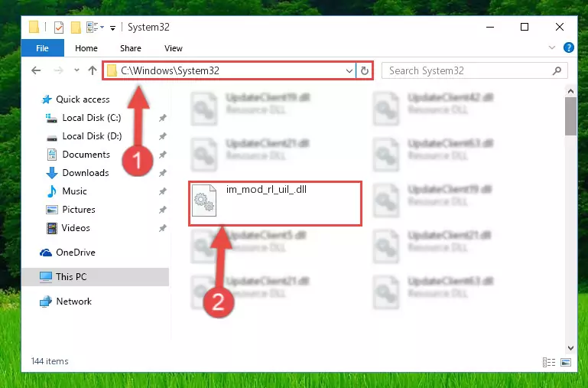This screenshot has height=388, width=588.
Task: Focus the Search System32 box
Action: (474, 70)
